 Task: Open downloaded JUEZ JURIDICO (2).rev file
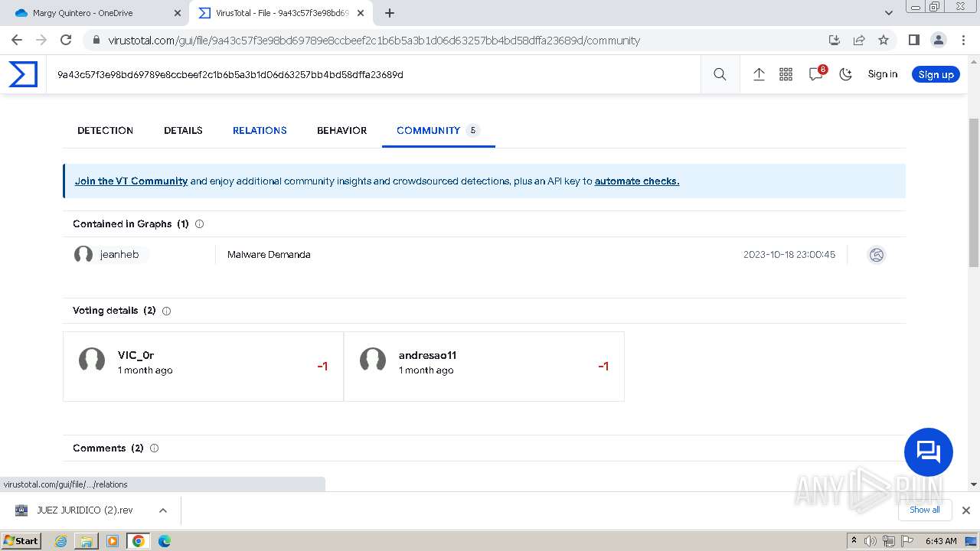84,510
